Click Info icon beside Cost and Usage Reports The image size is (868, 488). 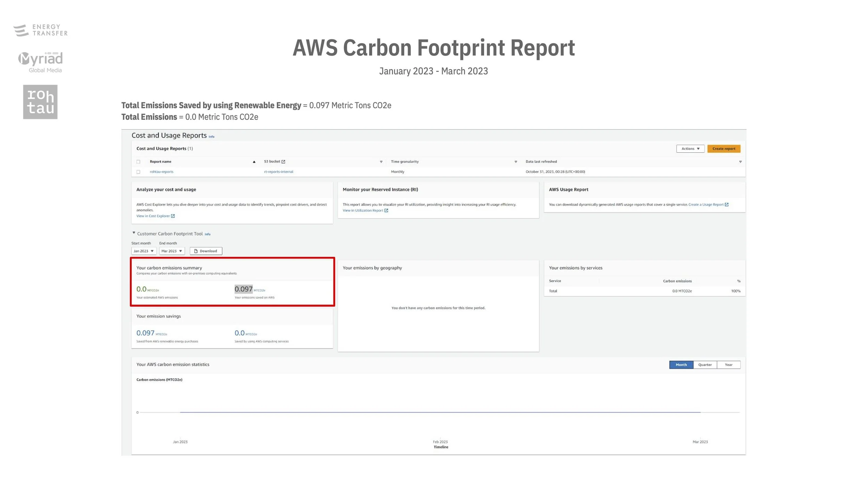[211, 137]
